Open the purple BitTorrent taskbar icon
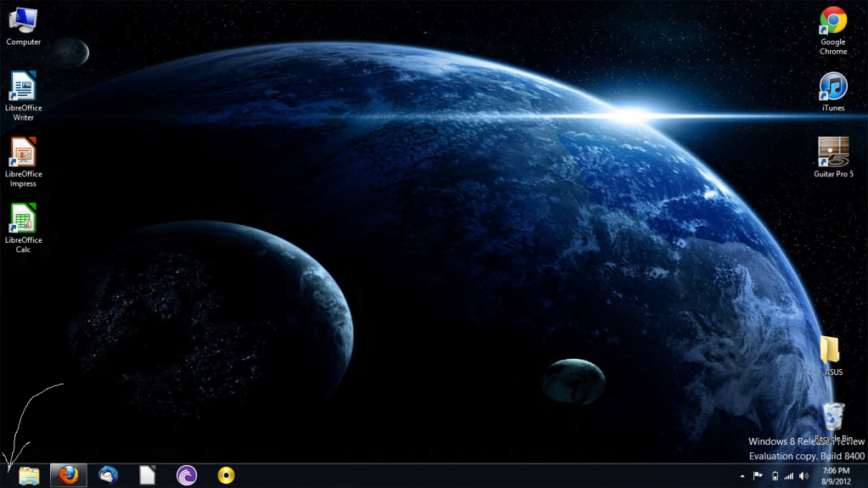 [x=186, y=475]
